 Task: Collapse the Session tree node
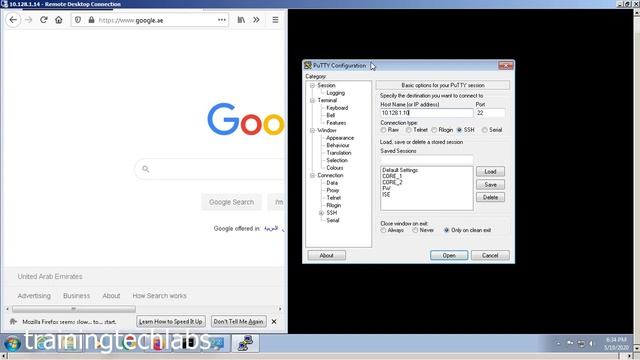point(312,85)
